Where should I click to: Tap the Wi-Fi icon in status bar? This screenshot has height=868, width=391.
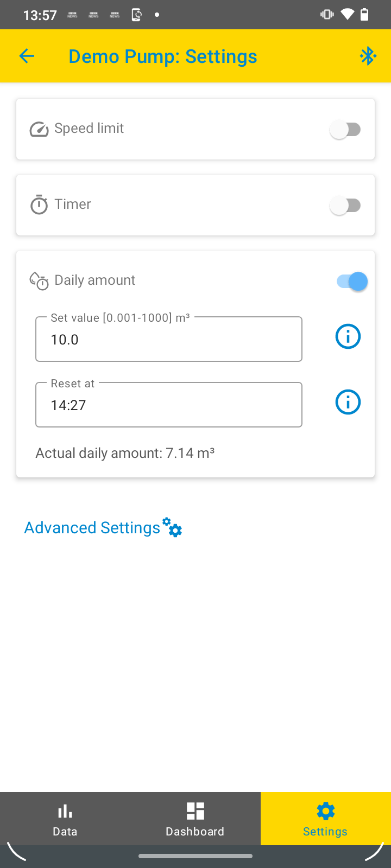click(347, 15)
